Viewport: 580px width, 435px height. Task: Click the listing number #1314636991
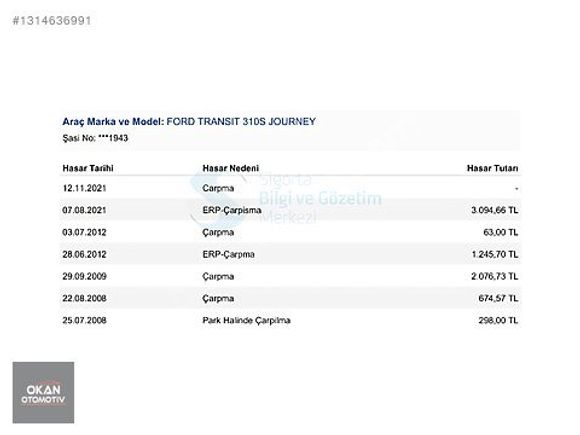52,20
